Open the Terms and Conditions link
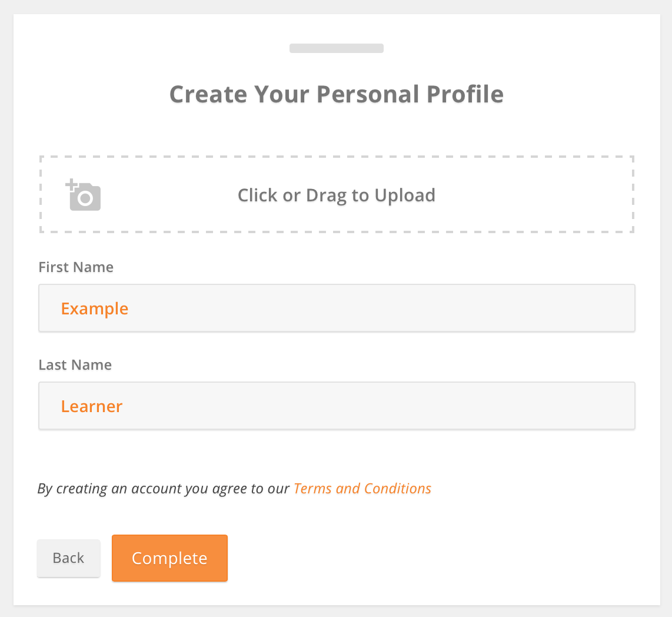The height and width of the screenshot is (617, 672). tap(362, 489)
